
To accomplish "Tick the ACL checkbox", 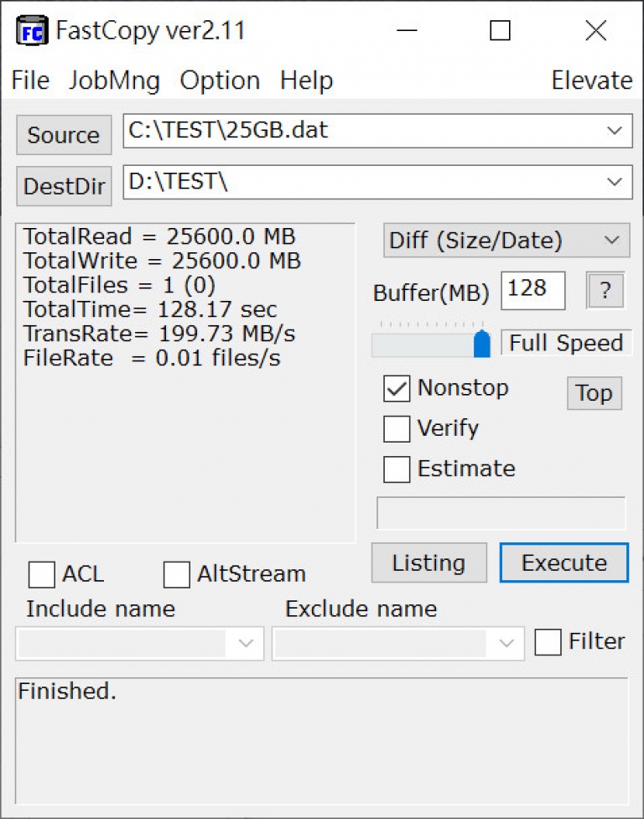I will point(42,574).
